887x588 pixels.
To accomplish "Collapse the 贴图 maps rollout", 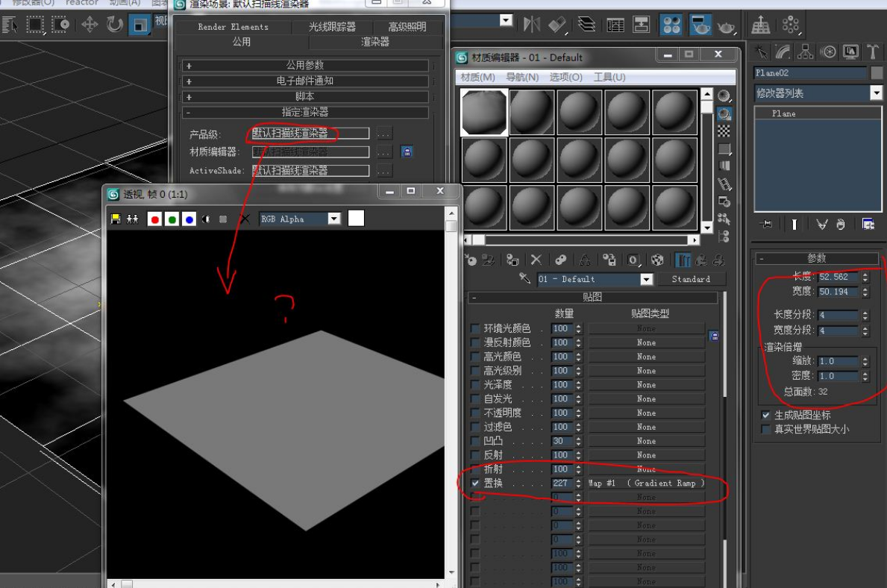I will click(592, 297).
